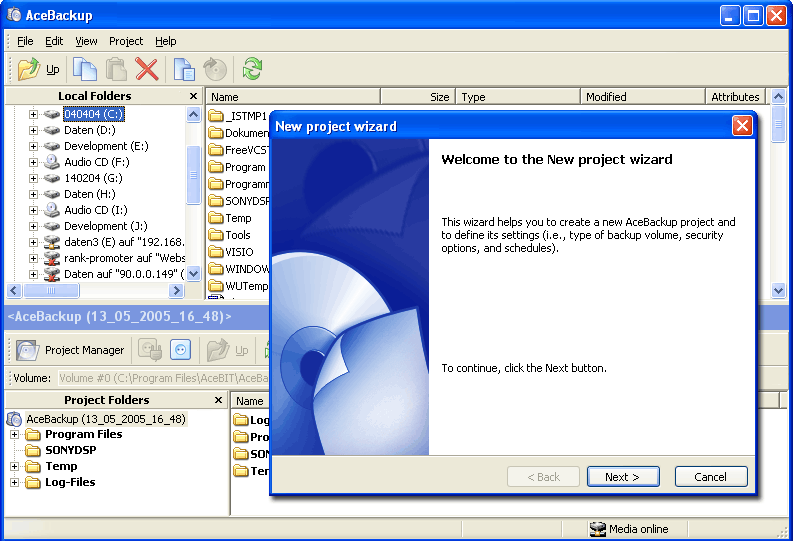Screen dimensions: 793x541
Task: Click the highlighted blue socket icon
Action: (180, 350)
